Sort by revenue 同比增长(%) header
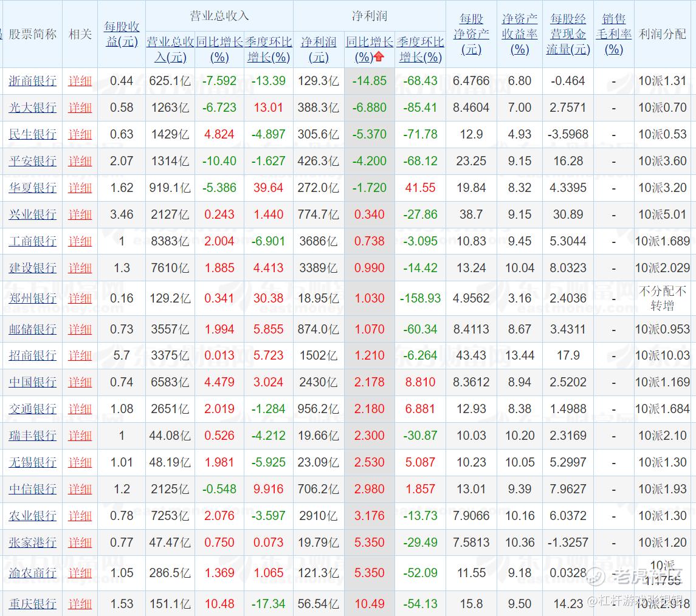This screenshot has height=616, width=696. point(219,49)
